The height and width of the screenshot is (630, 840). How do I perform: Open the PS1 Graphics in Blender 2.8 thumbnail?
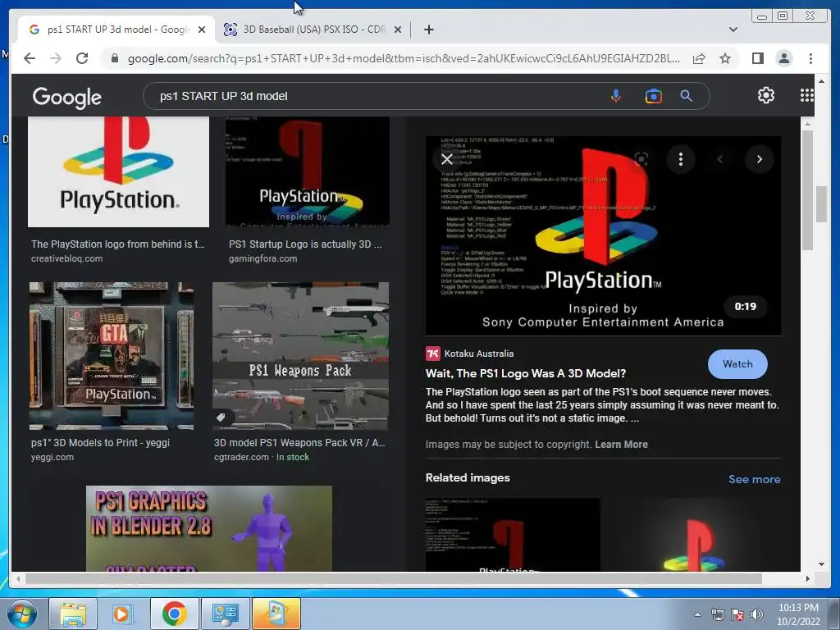coord(209,528)
